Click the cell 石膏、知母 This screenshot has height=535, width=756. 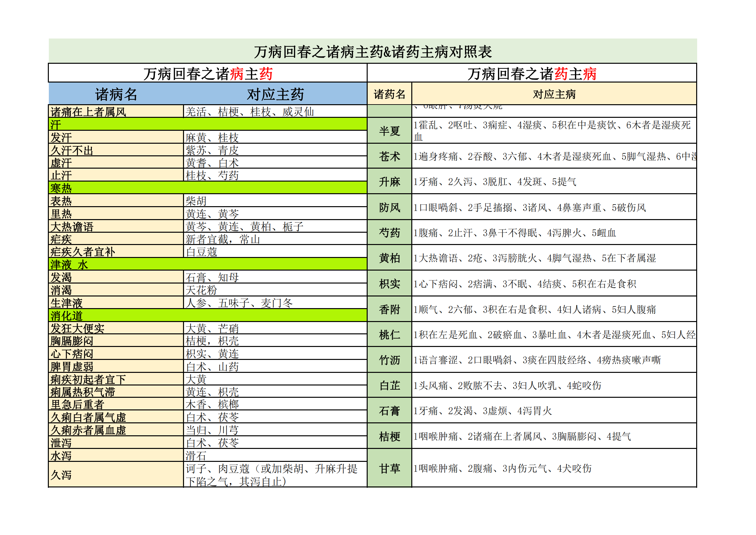point(275,277)
